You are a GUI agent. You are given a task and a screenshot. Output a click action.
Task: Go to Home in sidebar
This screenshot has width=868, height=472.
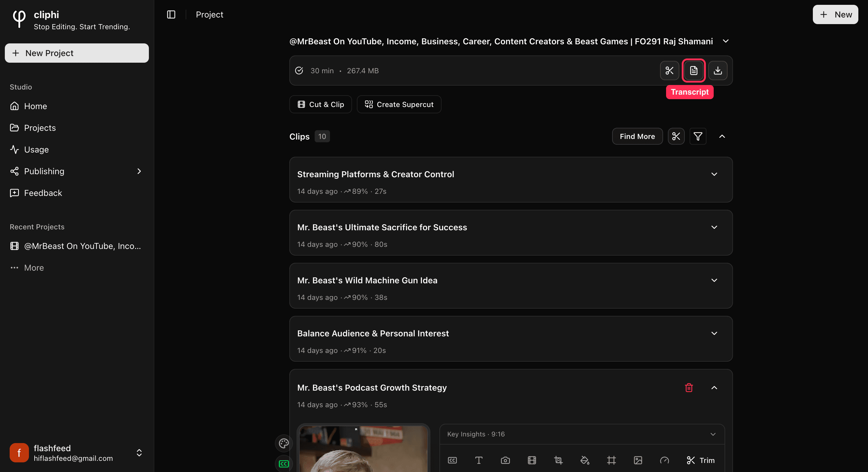[77, 106]
